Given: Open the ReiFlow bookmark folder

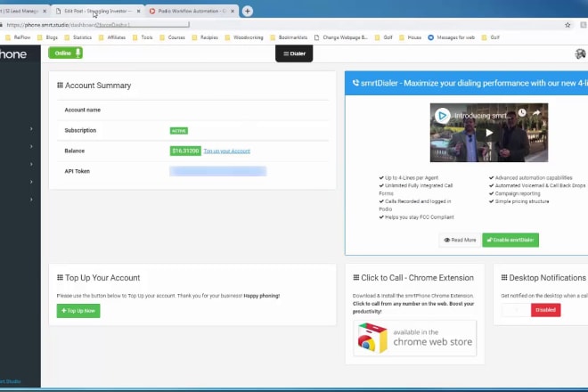Looking at the screenshot, I should pyautogui.click(x=18, y=37).
